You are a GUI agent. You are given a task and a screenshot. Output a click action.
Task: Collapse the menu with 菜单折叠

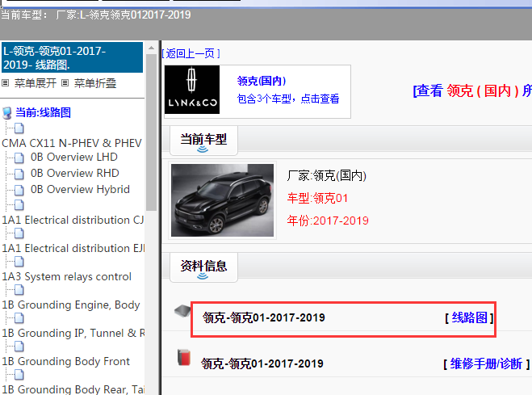(95, 83)
